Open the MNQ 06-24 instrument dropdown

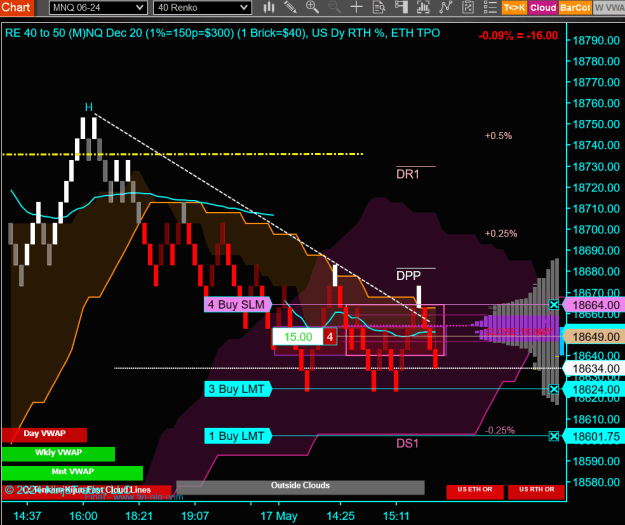98,8
